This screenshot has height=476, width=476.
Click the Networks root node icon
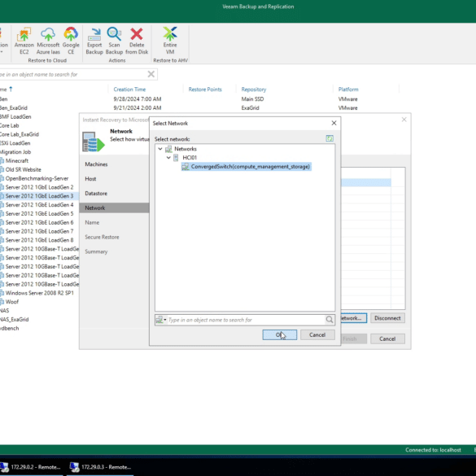click(x=168, y=149)
